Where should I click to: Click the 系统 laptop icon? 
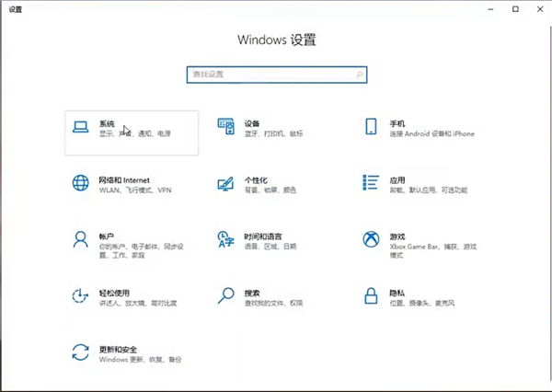point(81,127)
